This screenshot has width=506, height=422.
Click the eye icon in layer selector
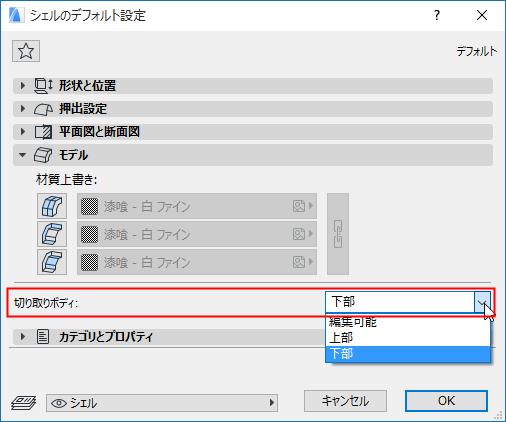point(59,403)
